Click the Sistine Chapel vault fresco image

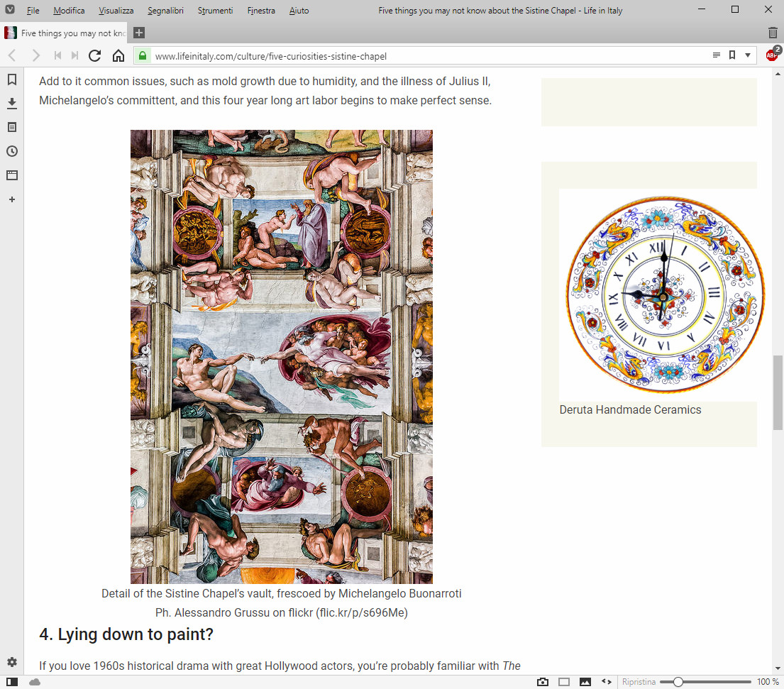coord(282,356)
